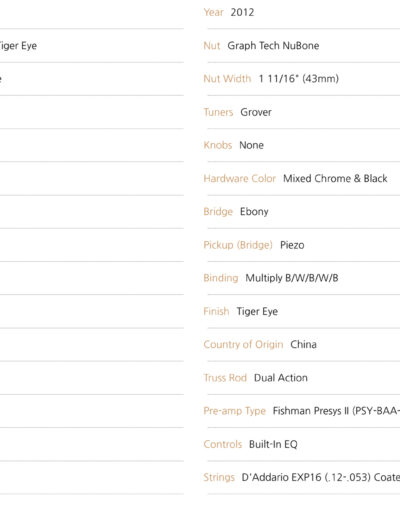Click the Dual Action truss rod value
The image size is (400, 516).
281,378
